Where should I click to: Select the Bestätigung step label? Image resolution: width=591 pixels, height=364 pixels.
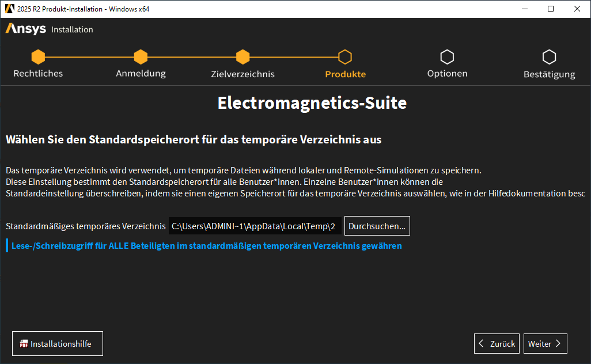(549, 74)
